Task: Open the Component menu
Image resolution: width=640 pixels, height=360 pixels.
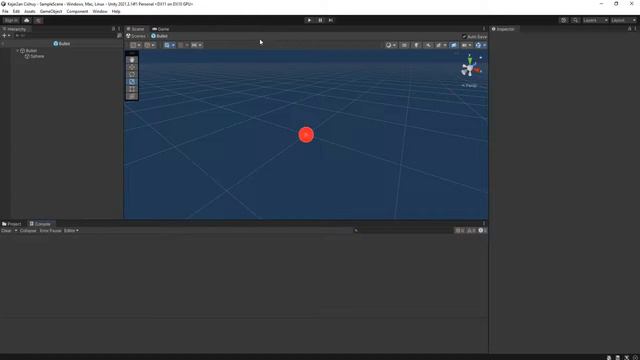Action: (77, 11)
